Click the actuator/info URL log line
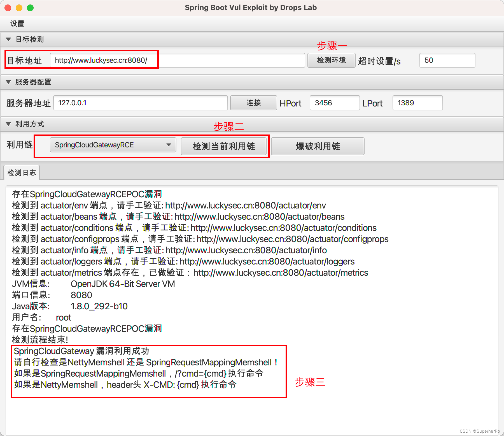This screenshot has height=436, width=504. click(x=169, y=250)
